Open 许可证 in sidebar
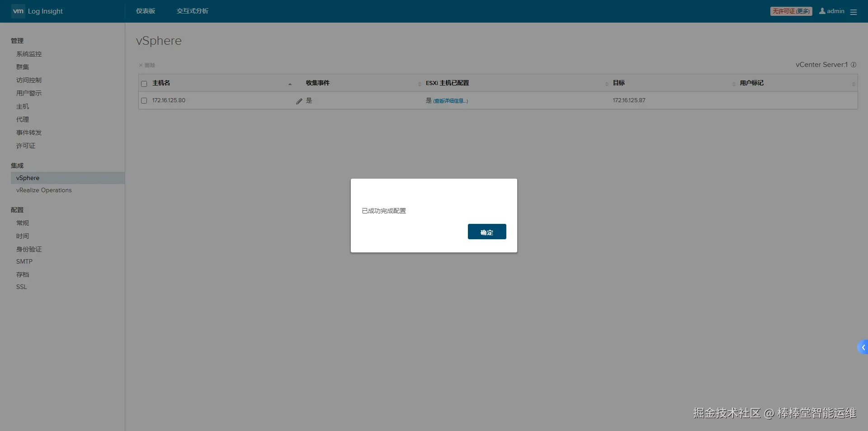868x431 pixels. click(x=26, y=146)
